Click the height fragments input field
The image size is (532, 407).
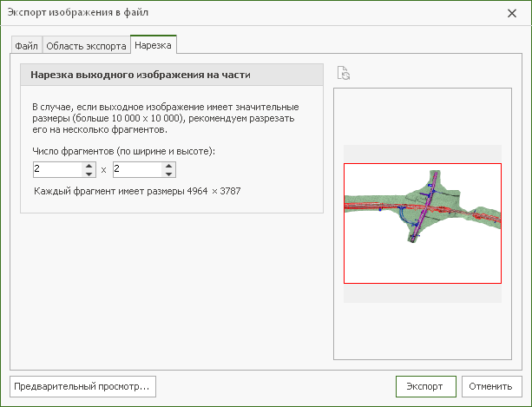pos(137,169)
